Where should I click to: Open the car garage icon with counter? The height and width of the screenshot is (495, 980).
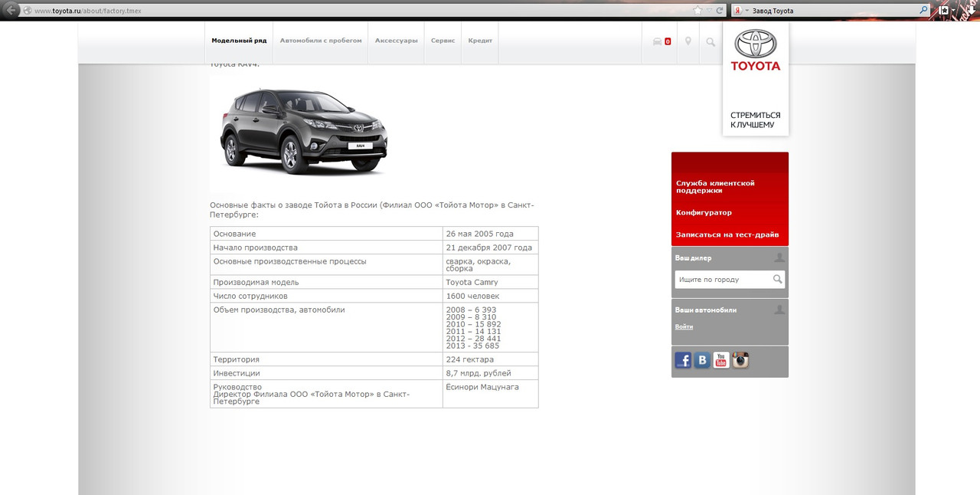coord(661,41)
